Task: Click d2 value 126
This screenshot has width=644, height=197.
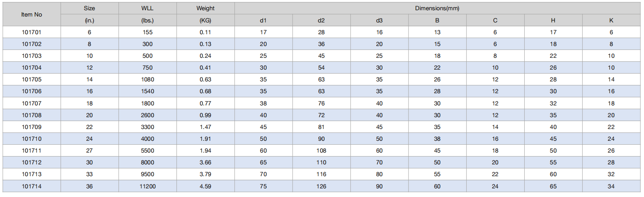Action: pos(321,186)
